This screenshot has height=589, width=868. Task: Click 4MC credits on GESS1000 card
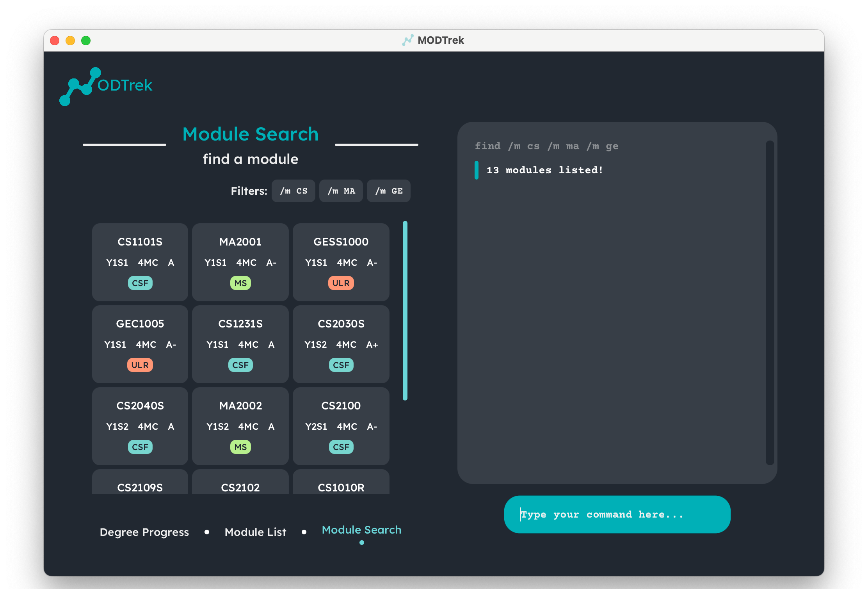[x=347, y=263]
